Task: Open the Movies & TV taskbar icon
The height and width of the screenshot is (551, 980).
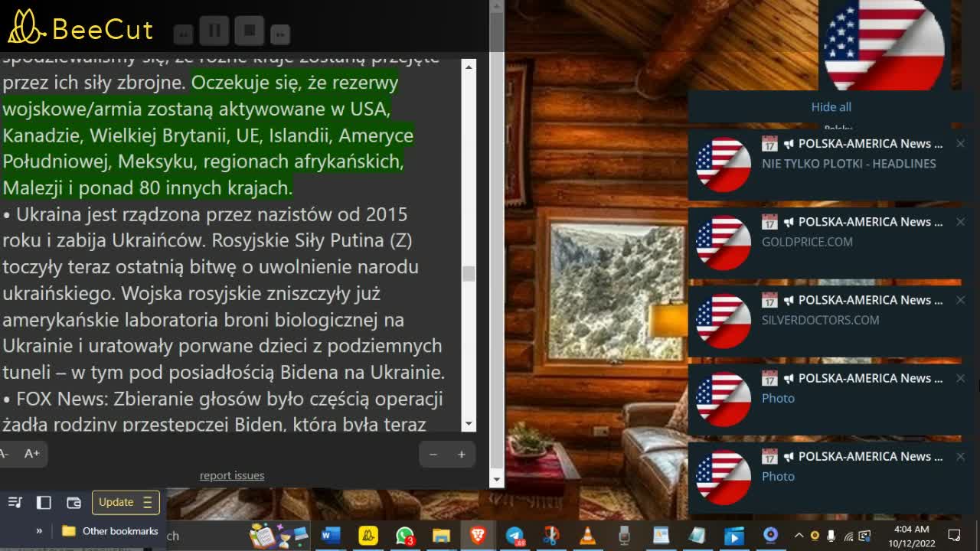Action: coord(733,536)
